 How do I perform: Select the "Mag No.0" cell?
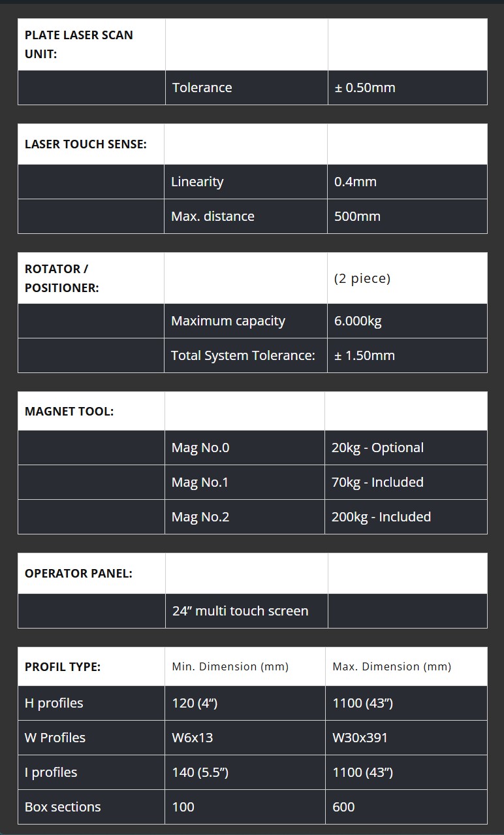click(x=200, y=448)
